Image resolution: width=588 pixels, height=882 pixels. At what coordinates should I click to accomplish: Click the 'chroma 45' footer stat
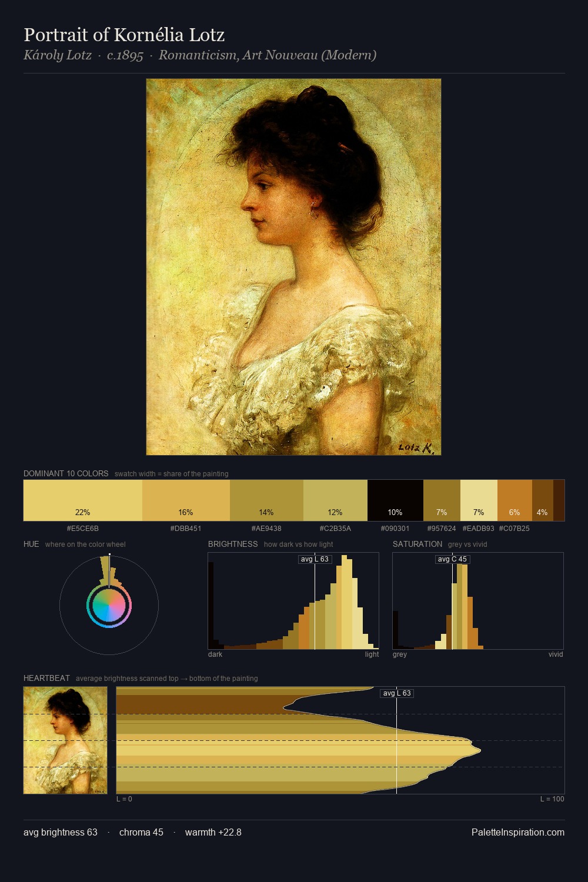141,832
